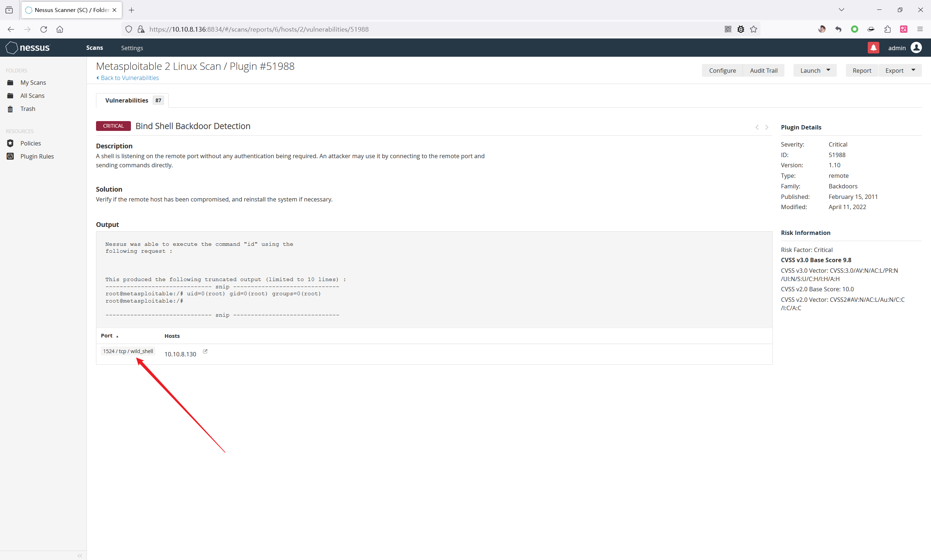931x560 pixels.
Task: Expand the Export dropdown
Action: (x=900, y=71)
